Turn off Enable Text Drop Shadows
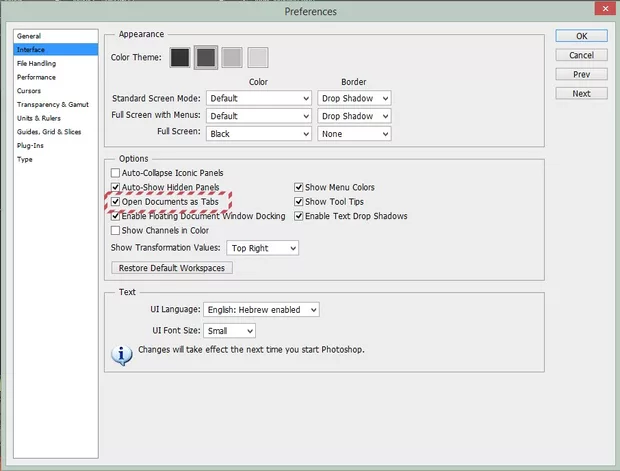This screenshot has height=471, width=620. pos(299,216)
